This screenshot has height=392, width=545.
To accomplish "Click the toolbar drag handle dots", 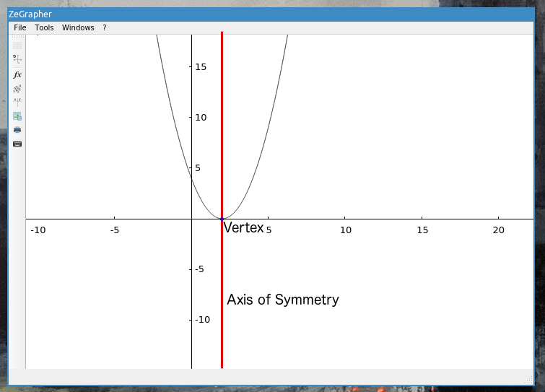I will click(17, 36).
